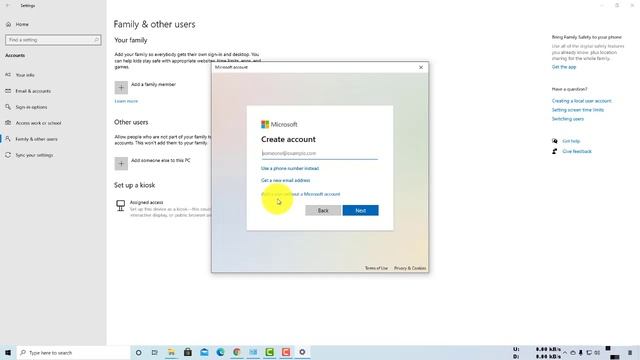This screenshot has height=360, width=640.
Task: Open Task View on the taskbar
Action: [x=155, y=352]
